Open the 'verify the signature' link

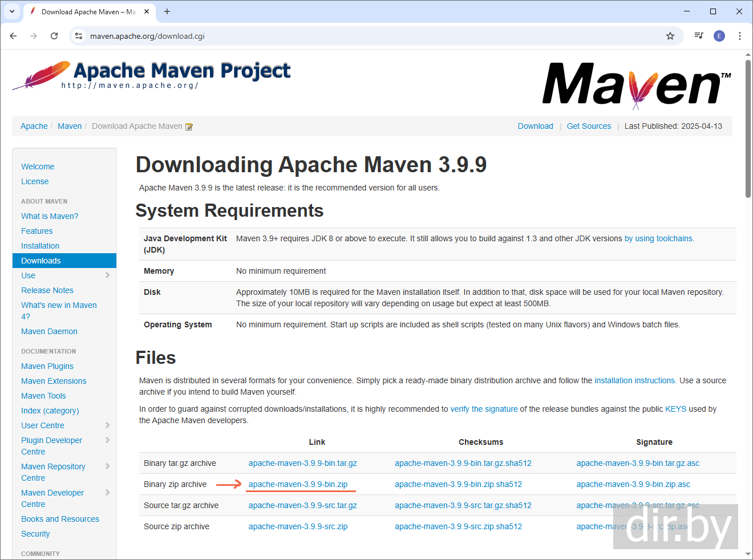click(x=484, y=409)
